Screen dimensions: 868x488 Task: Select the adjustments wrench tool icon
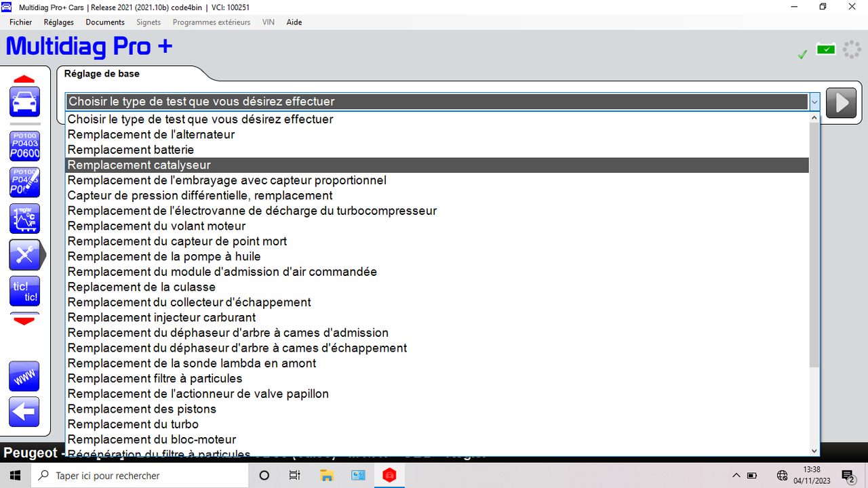click(x=26, y=255)
